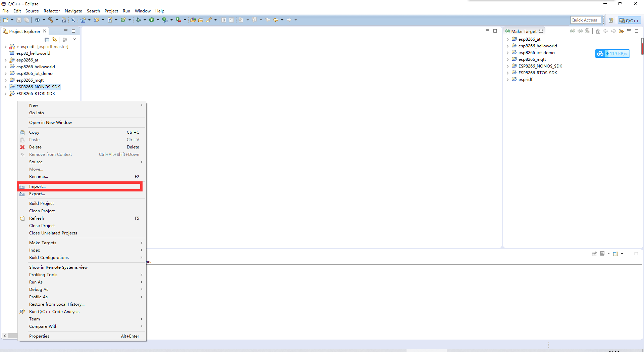This screenshot has height=352, width=644.
Task: Switch to the C/C++ perspective button
Action: click(x=630, y=20)
